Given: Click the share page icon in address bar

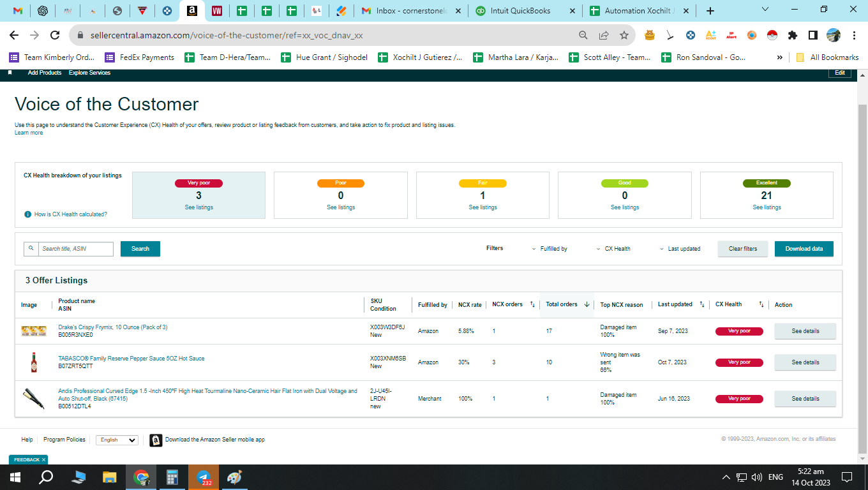Looking at the screenshot, I should 604,36.
